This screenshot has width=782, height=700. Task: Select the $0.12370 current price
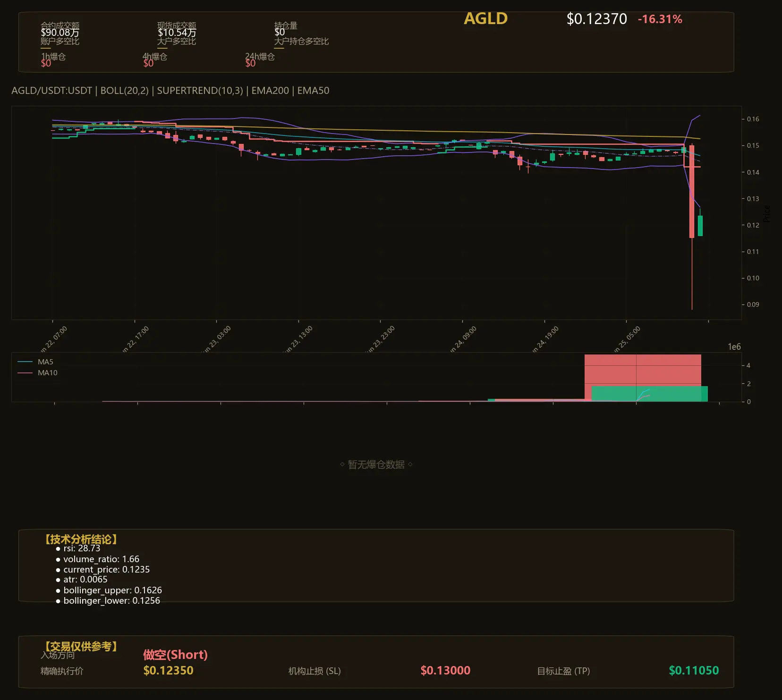pyautogui.click(x=596, y=19)
